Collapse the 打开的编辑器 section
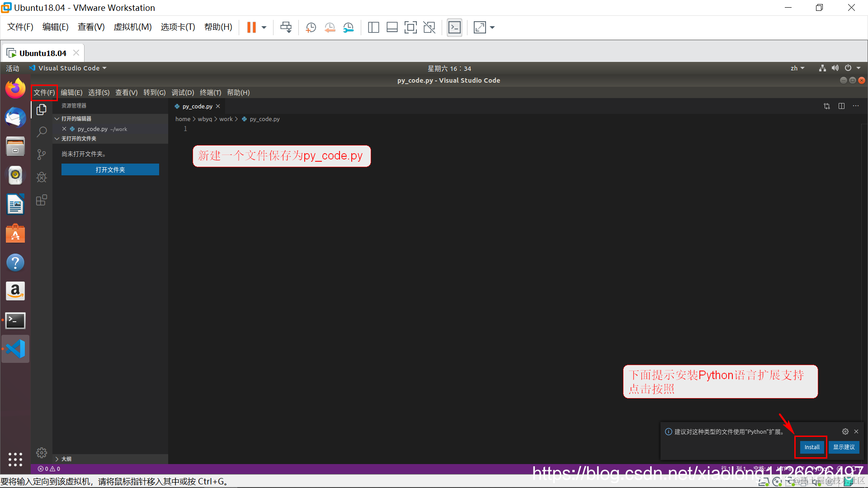 pyautogui.click(x=76, y=118)
